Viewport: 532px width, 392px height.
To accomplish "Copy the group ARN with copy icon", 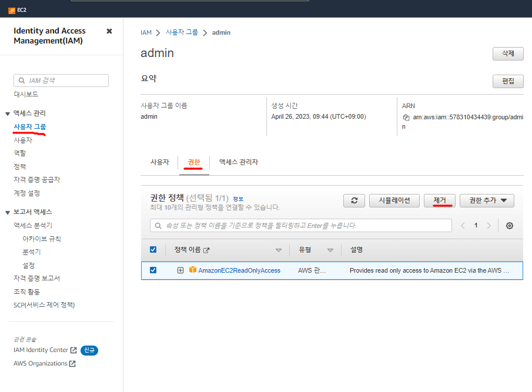I will point(406,118).
